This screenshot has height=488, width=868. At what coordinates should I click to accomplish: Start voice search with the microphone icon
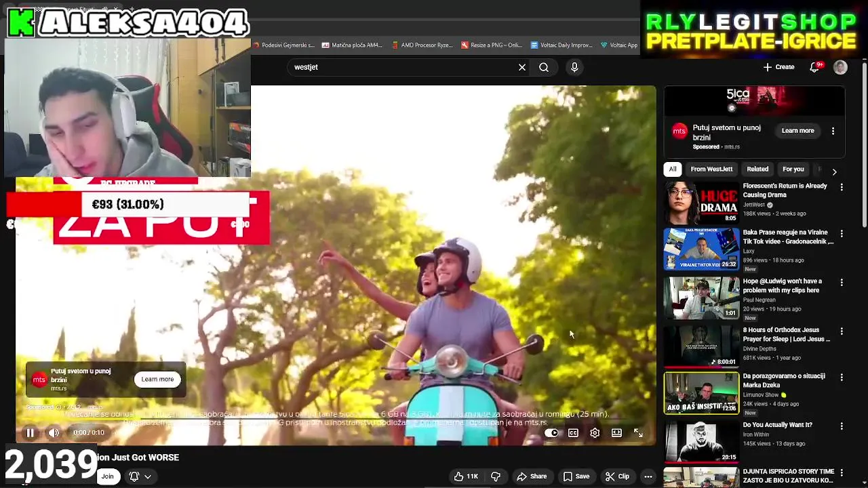pyautogui.click(x=574, y=67)
